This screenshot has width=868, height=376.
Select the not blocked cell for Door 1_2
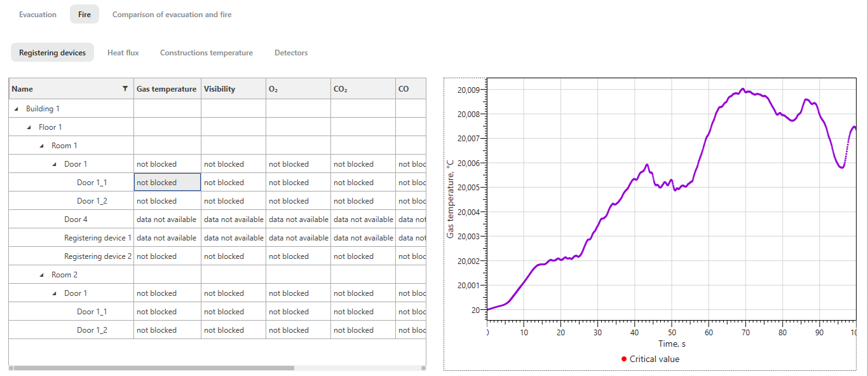pyautogui.click(x=166, y=200)
